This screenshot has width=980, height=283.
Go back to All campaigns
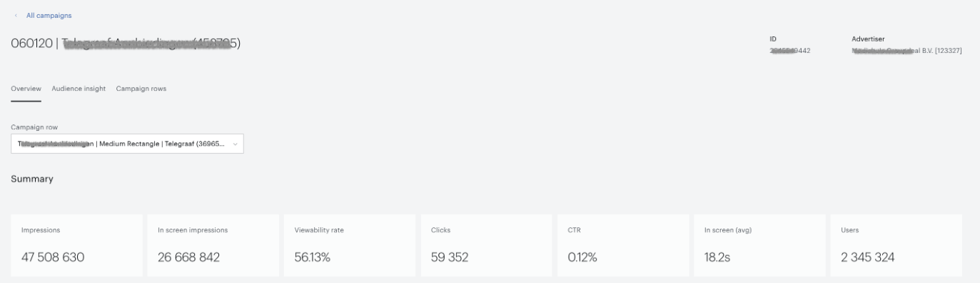pyautogui.click(x=49, y=15)
